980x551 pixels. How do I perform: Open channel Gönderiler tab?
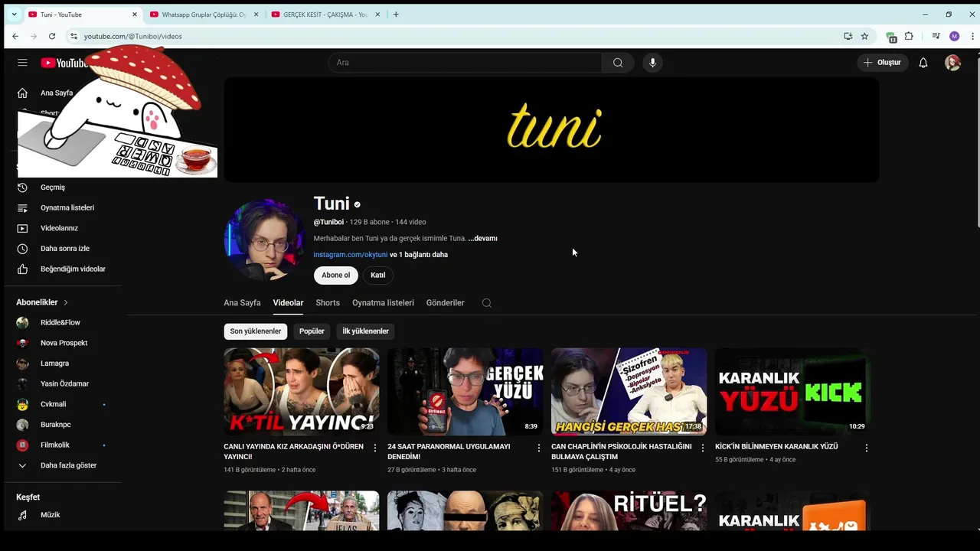445,303
